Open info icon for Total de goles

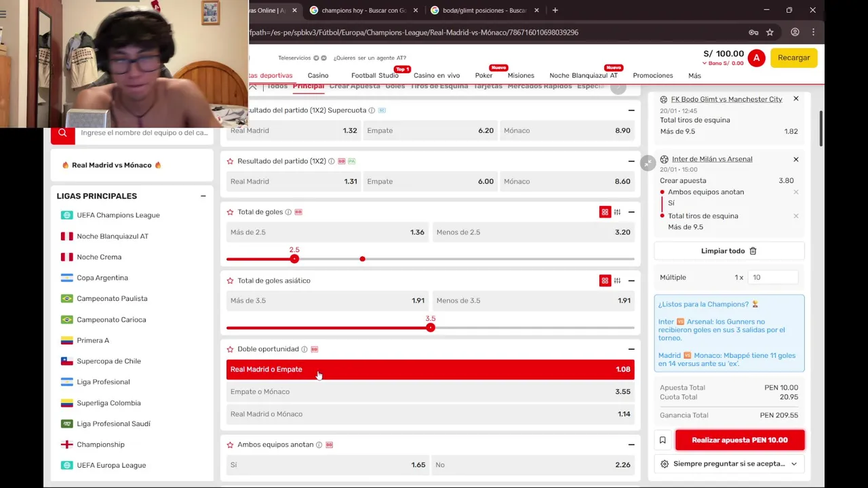[288, 212]
